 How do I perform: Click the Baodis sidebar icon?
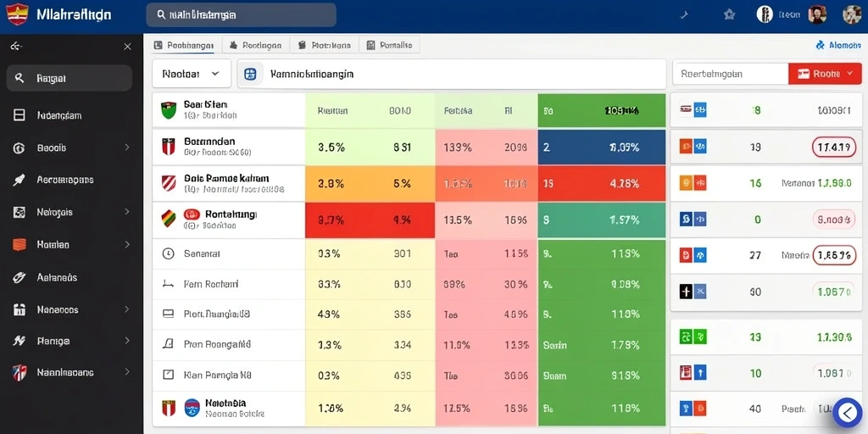[x=19, y=147]
